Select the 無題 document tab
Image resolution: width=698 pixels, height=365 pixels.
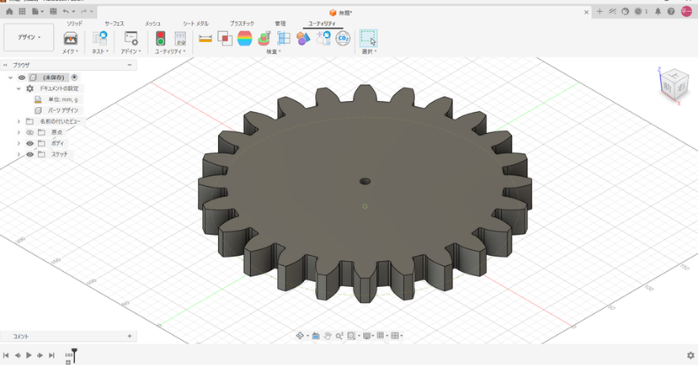coord(341,13)
